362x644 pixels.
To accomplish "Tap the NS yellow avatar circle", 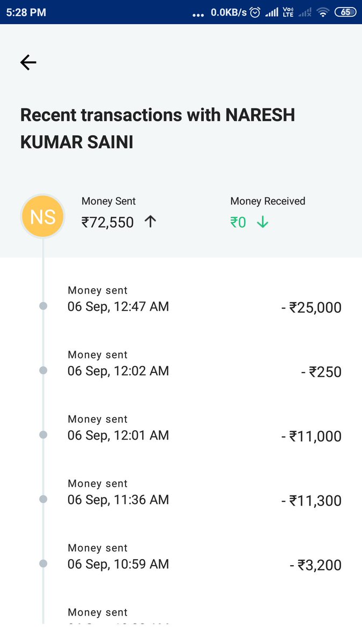I will 43,217.
